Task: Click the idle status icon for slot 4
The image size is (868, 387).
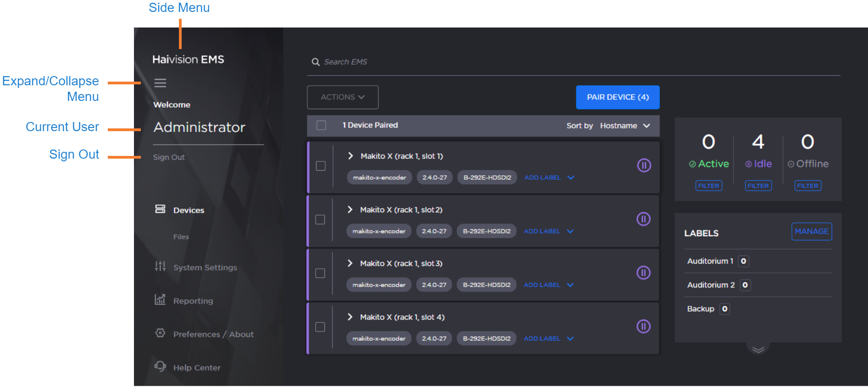Action: [643, 326]
